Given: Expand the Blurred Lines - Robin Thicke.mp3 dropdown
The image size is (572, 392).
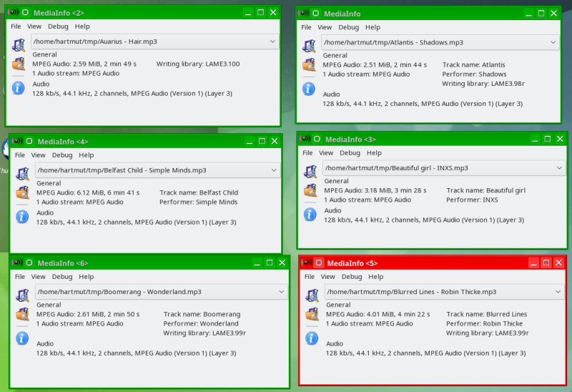Looking at the screenshot, I should click(558, 292).
